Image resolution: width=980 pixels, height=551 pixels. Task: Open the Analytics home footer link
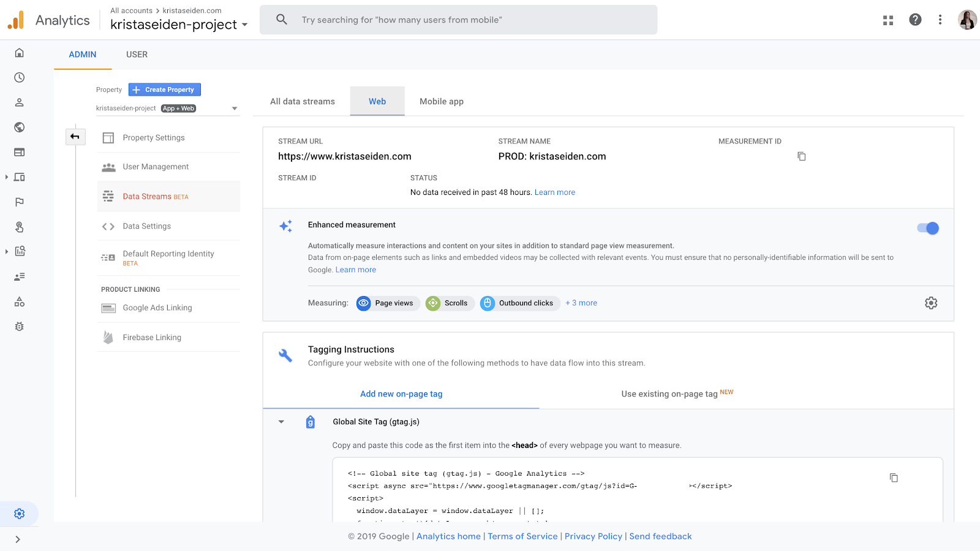[448, 536]
